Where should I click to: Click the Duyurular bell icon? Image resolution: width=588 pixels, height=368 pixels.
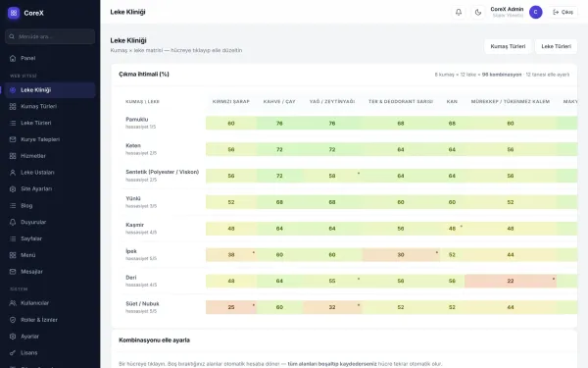13,222
